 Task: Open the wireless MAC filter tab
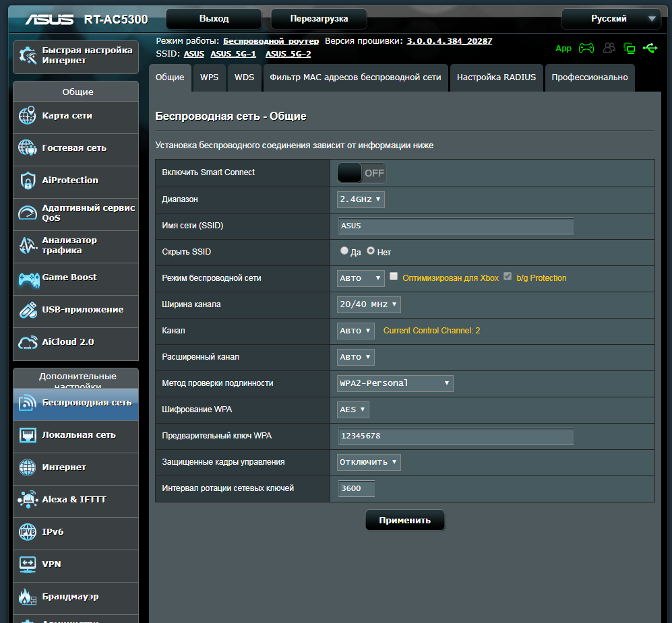[x=355, y=77]
